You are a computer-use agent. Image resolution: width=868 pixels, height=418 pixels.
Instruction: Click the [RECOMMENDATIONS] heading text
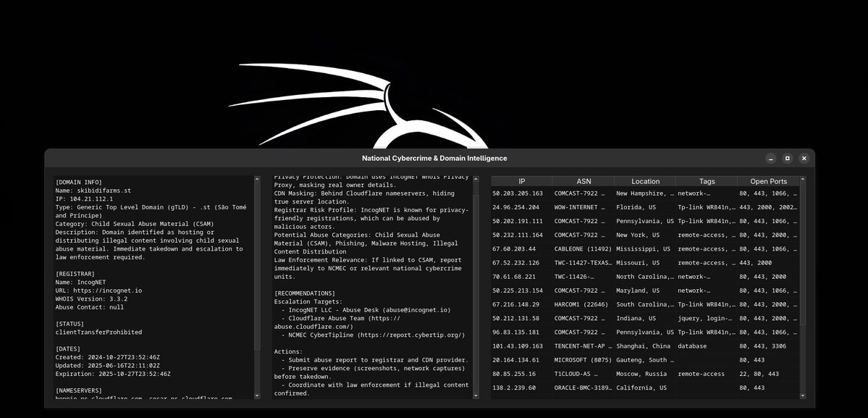tap(305, 293)
